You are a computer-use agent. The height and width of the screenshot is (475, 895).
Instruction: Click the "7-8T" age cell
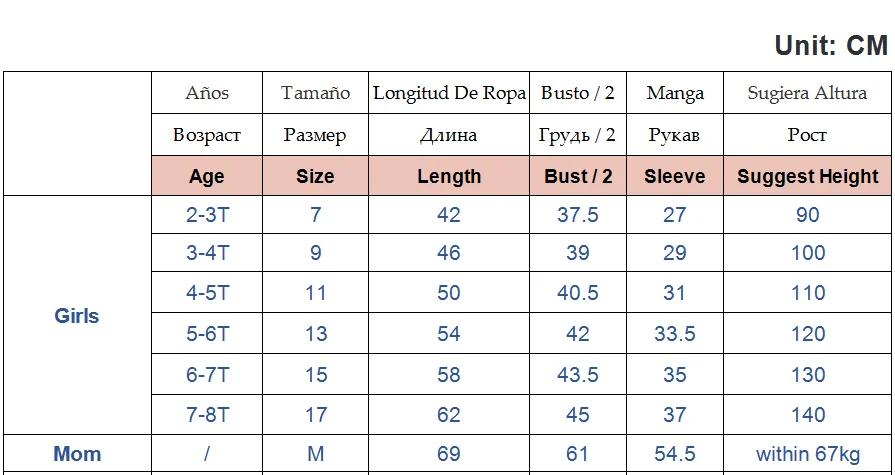click(x=207, y=415)
